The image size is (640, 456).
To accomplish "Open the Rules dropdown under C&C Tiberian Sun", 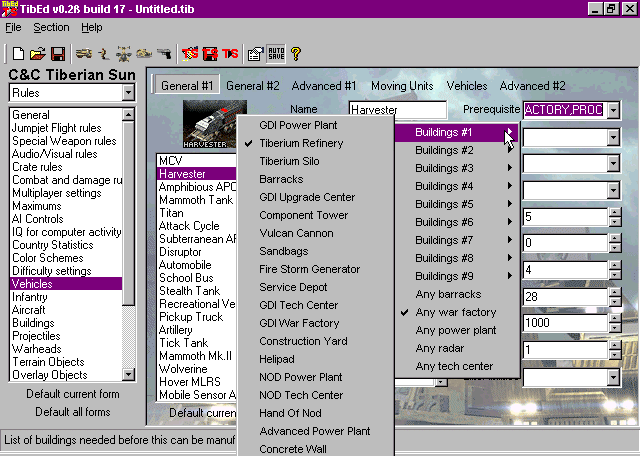I will (128, 93).
